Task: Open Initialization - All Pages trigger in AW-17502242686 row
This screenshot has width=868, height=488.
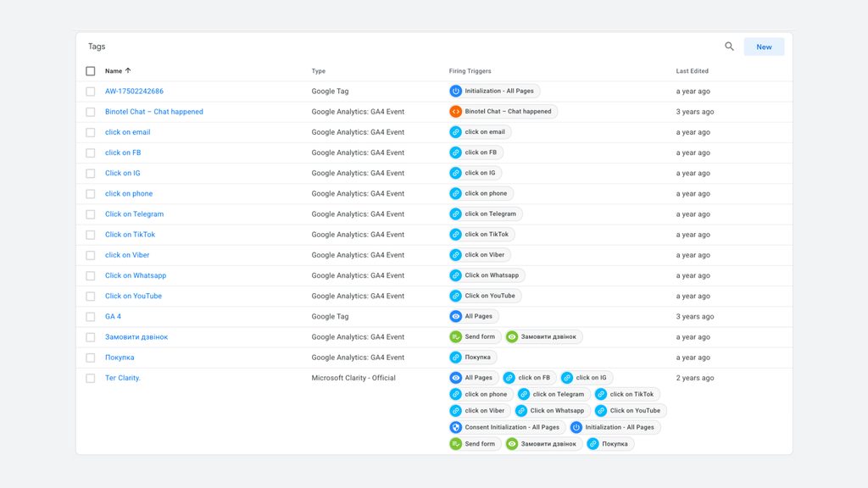Action: 494,91
